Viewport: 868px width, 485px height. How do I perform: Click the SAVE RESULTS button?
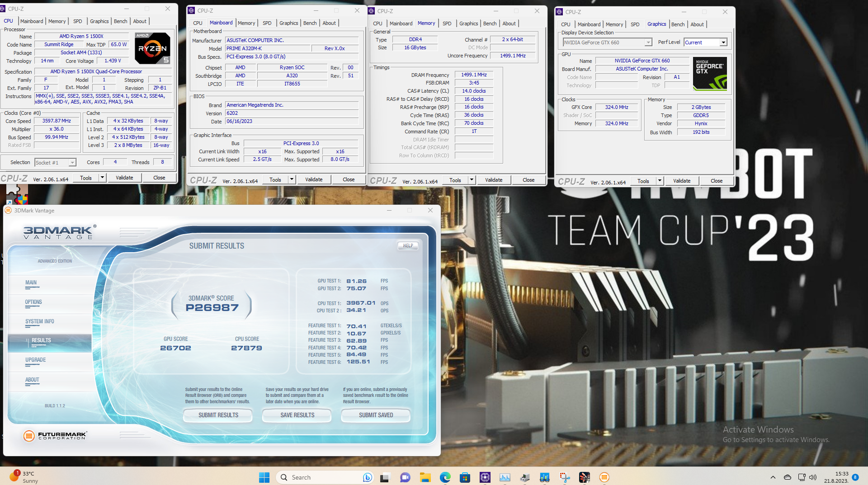297,415
